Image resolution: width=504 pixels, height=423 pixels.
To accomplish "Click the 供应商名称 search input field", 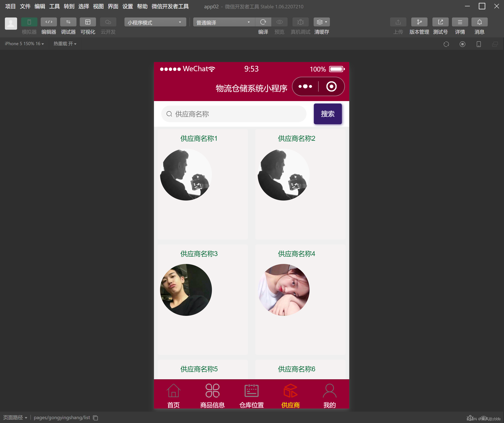I will point(233,114).
